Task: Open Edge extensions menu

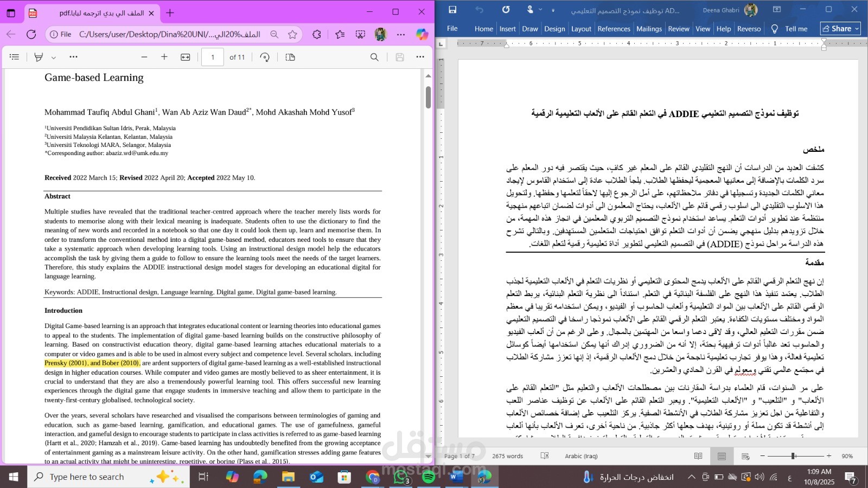Action: (x=317, y=34)
